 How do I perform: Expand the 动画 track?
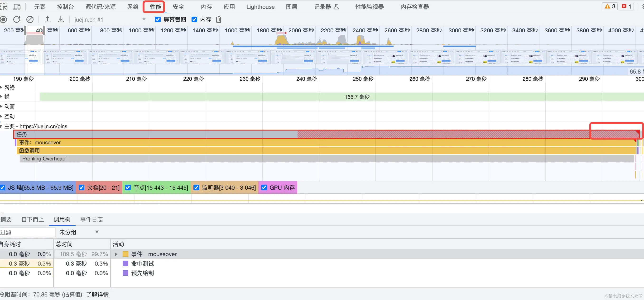1,106
